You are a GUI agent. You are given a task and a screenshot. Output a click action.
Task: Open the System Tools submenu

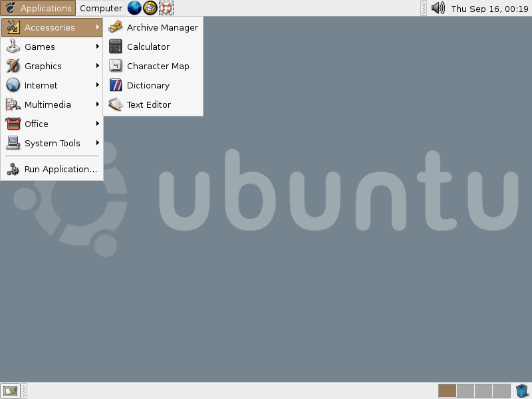pyautogui.click(x=52, y=143)
